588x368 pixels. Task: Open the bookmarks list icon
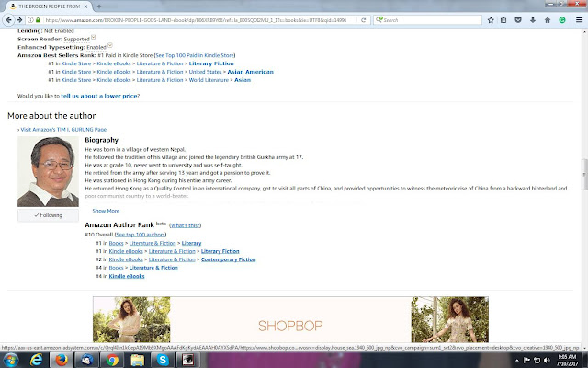tap(503, 20)
